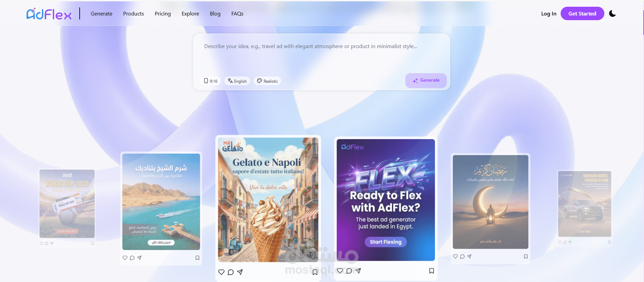644x282 pixels.
Task: Open the Ready to Flex AdFlex ad
Action: click(386, 200)
